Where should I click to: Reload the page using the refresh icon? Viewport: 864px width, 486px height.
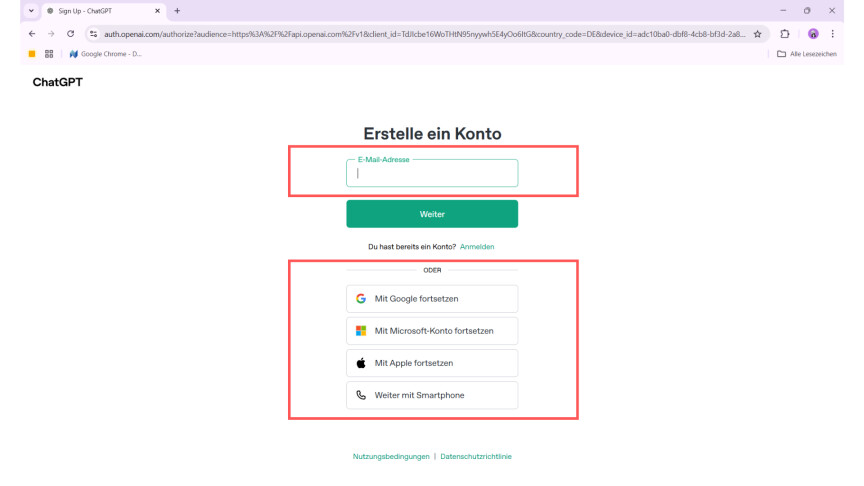click(x=70, y=33)
